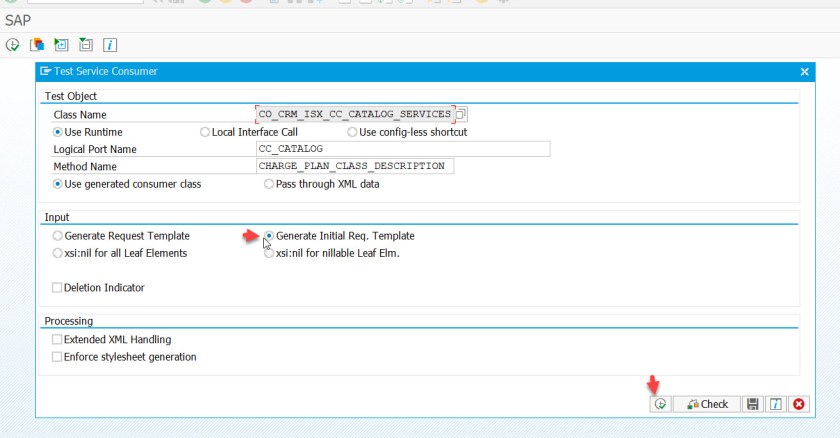Viewport: 840px width, 438px height.
Task: Click the SAP title text
Action: point(18,20)
